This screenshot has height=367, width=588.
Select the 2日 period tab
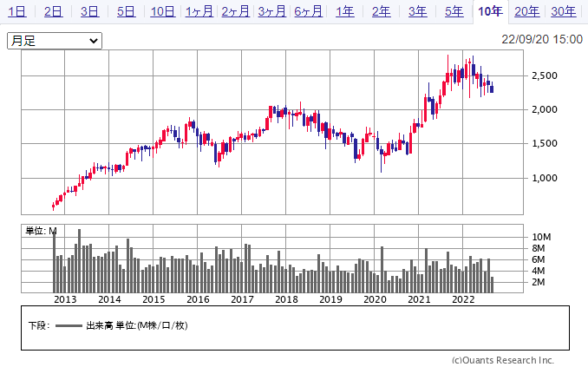(x=53, y=11)
